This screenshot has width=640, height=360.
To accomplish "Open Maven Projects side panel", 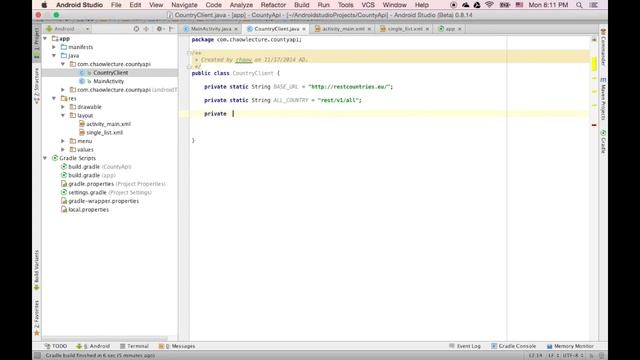I will coord(603,99).
